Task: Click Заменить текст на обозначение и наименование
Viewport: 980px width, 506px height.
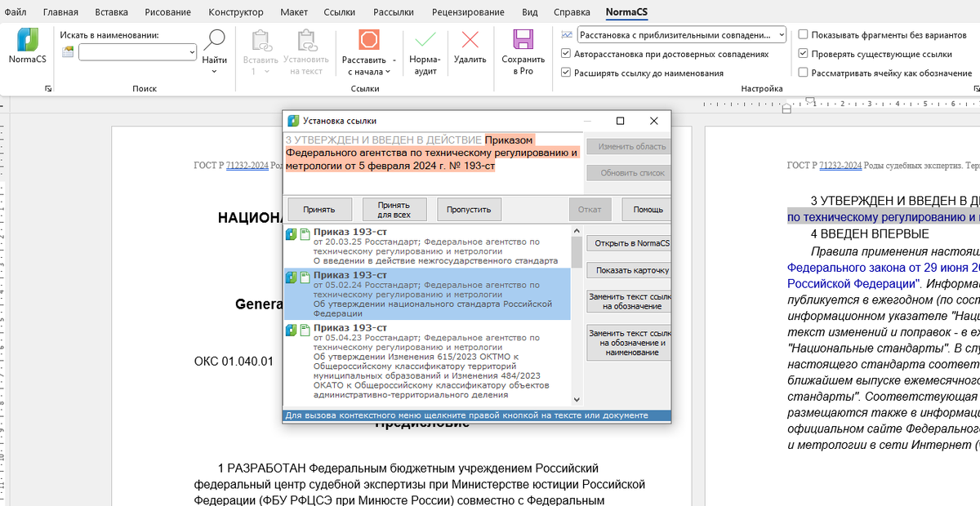Action: (628, 343)
